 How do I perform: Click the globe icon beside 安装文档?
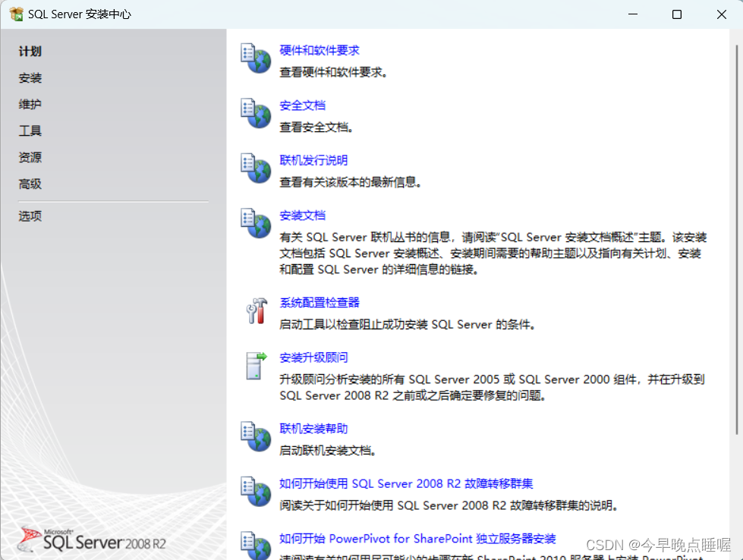pyautogui.click(x=256, y=223)
